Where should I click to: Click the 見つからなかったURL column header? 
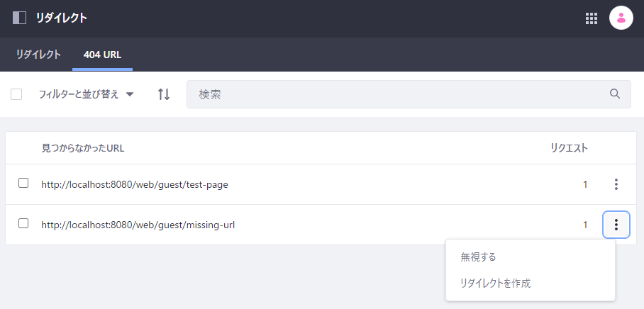83,148
